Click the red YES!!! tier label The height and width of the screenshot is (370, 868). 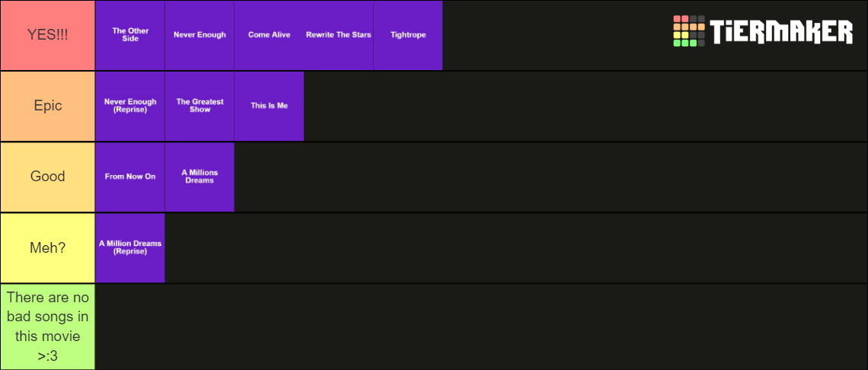point(48,35)
